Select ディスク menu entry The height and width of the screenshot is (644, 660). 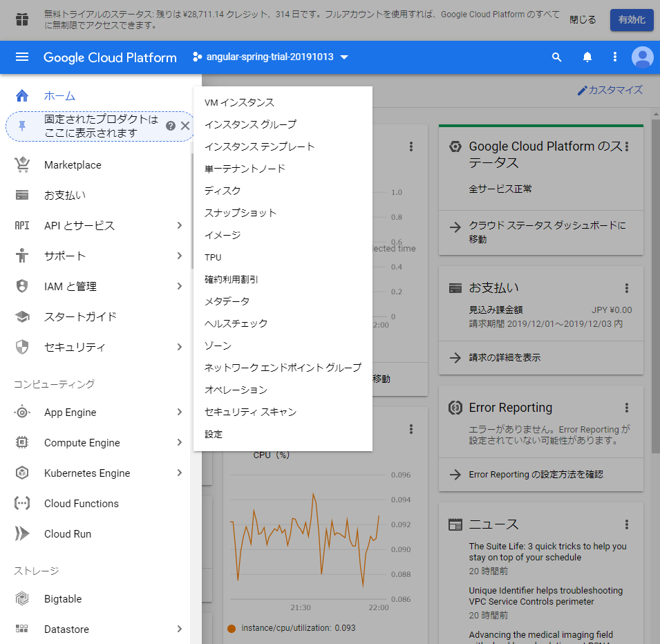[283, 191]
